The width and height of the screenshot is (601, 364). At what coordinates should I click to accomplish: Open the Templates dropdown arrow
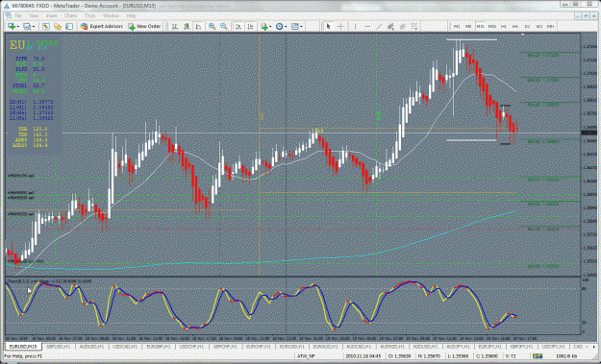pyautogui.click(x=301, y=26)
